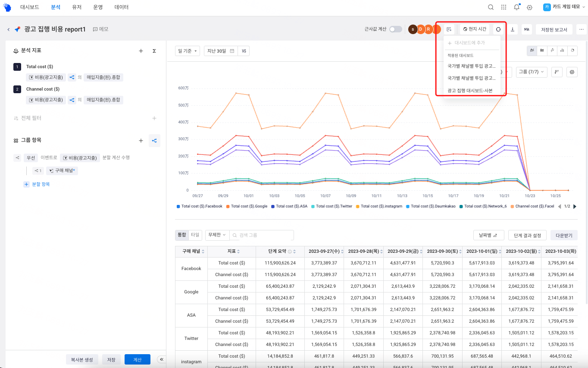Viewport: 588px width, 368px height.
Task: Click the split calculation icon in 그룹 항목
Action: [x=154, y=140]
